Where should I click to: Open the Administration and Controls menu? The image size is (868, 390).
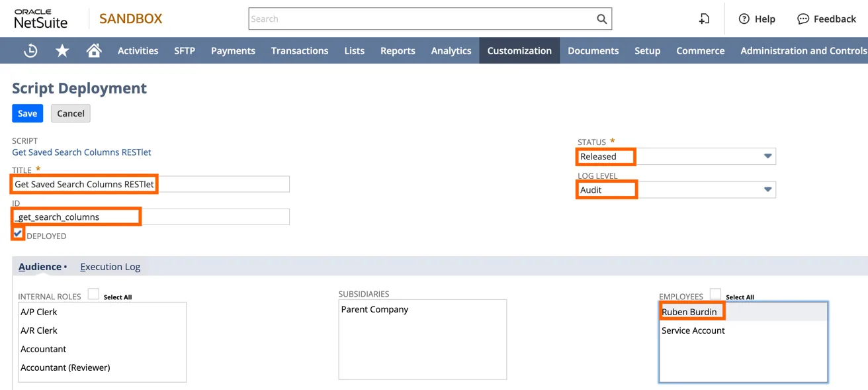[803, 50]
